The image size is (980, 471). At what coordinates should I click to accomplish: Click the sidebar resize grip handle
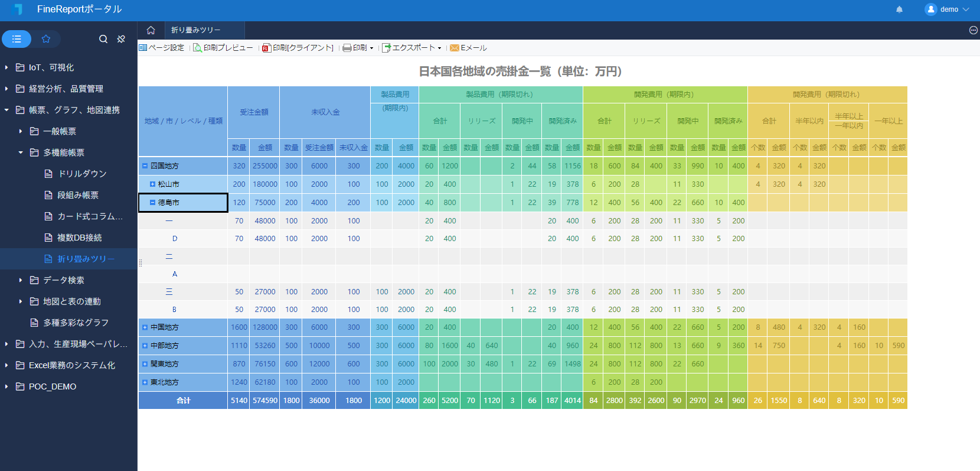click(x=141, y=262)
